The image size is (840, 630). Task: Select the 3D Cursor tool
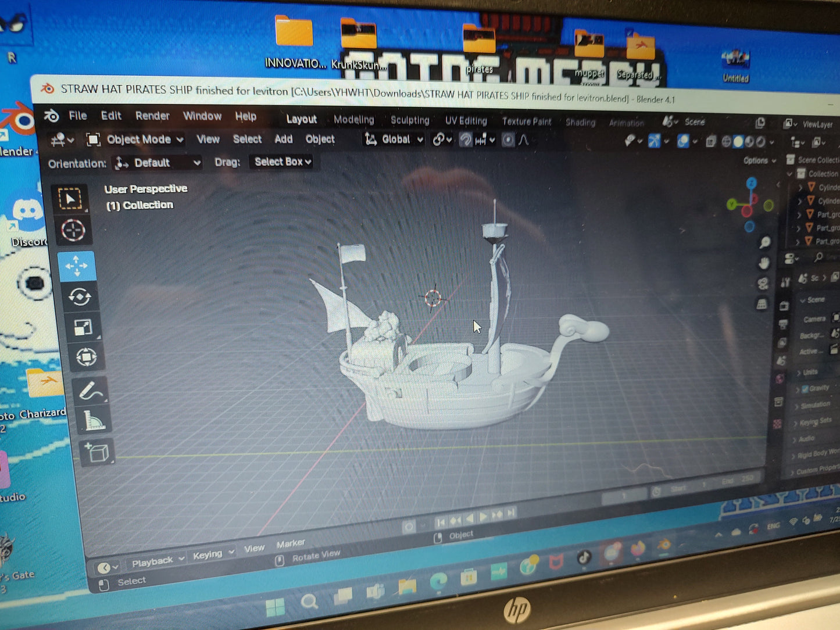(x=73, y=231)
